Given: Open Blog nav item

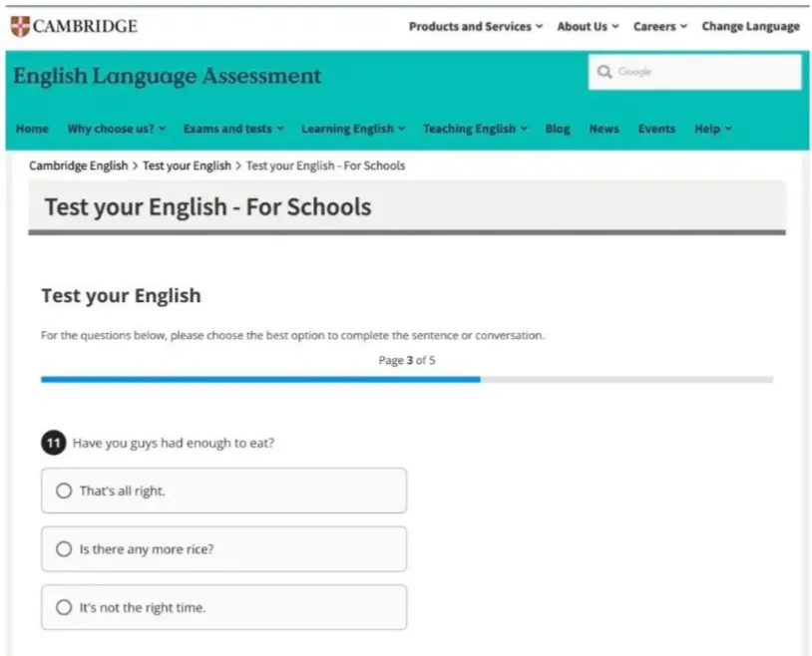Looking at the screenshot, I should click(558, 129).
